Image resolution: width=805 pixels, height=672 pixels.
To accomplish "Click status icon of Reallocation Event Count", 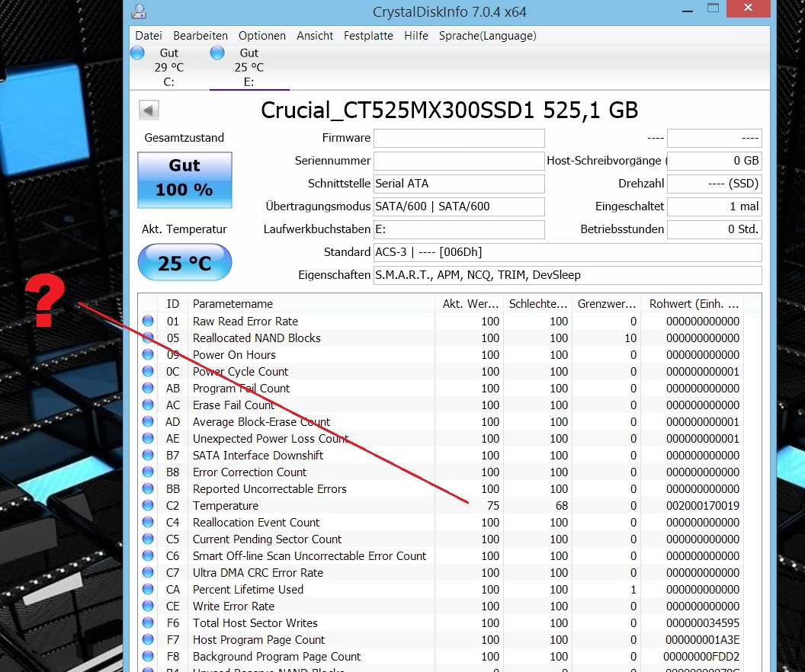I will click(x=148, y=522).
